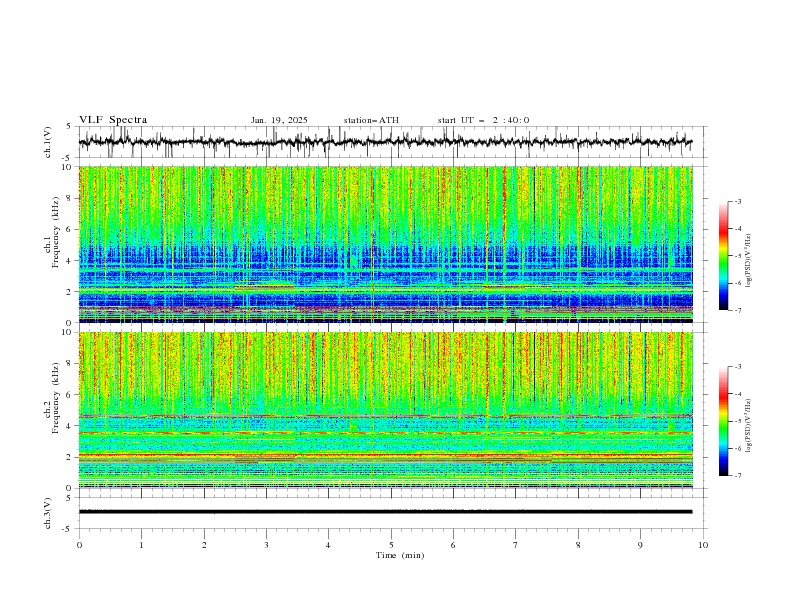Image resolution: width=792 pixels, height=612 pixels.
Task: Click time-axis tick label "6"
Action: coord(453,545)
